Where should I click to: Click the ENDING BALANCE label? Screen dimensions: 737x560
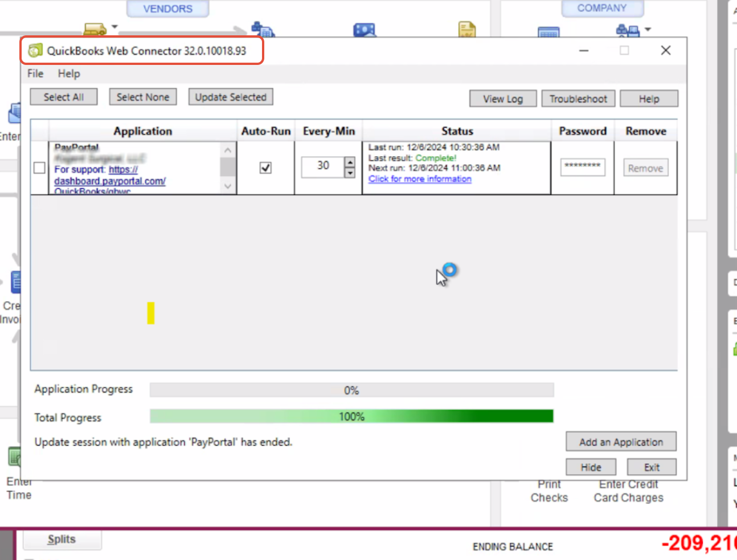coord(513,547)
